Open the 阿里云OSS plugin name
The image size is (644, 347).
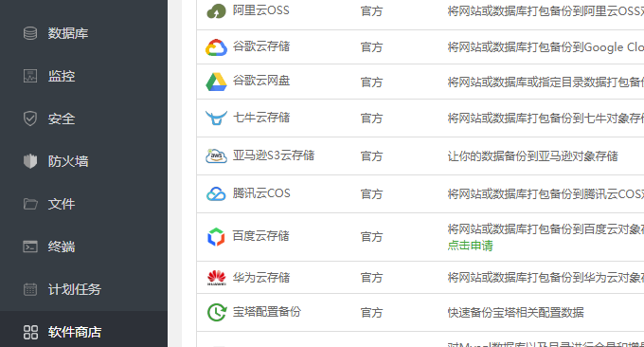(260, 10)
